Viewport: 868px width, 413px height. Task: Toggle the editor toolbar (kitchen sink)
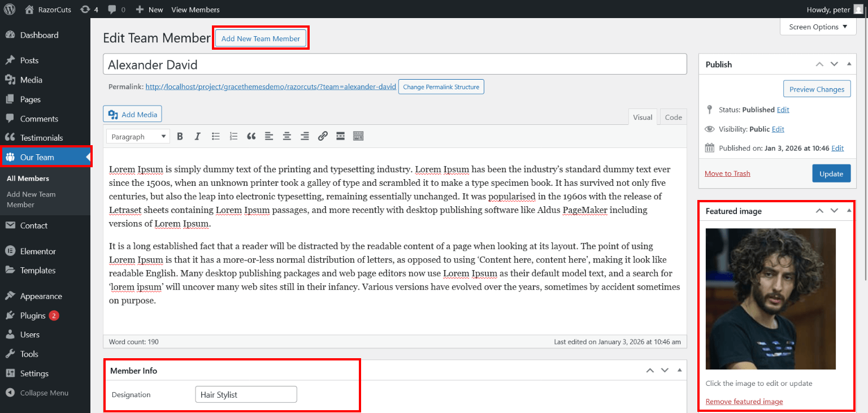[x=358, y=136]
